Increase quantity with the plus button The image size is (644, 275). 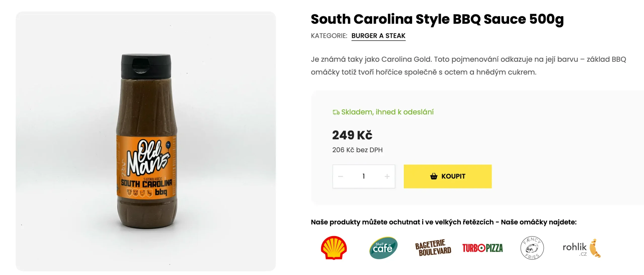pyautogui.click(x=387, y=176)
